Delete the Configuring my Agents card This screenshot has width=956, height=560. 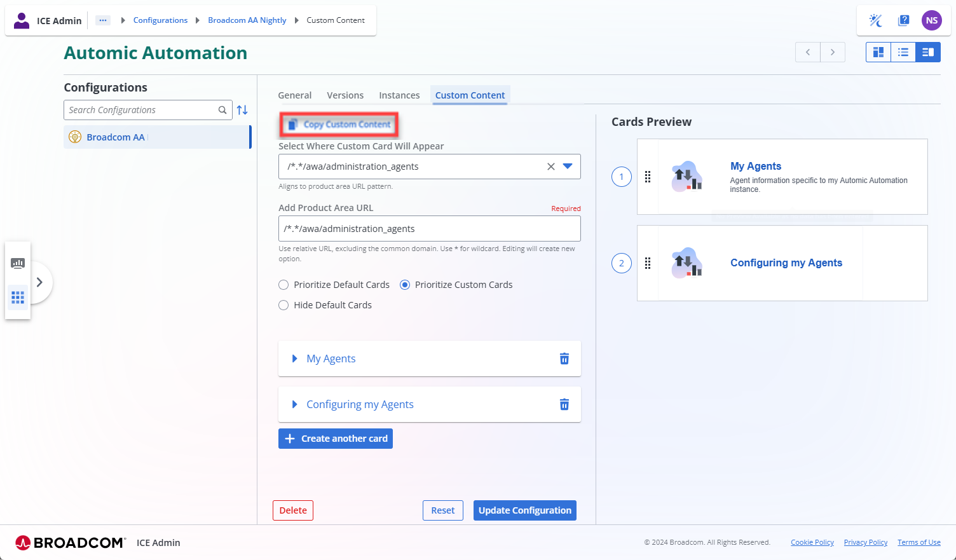[564, 404]
